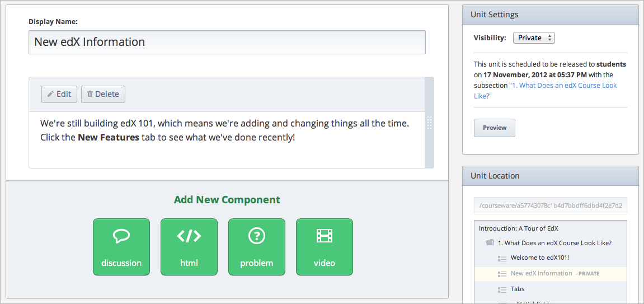Open the Visibility dropdown set to Private

(x=533, y=38)
